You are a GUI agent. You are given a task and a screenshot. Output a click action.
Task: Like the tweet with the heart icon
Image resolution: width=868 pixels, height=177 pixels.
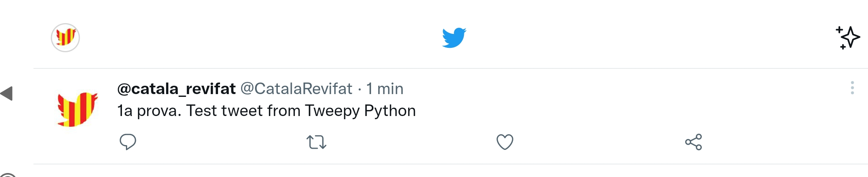[x=505, y=142]
